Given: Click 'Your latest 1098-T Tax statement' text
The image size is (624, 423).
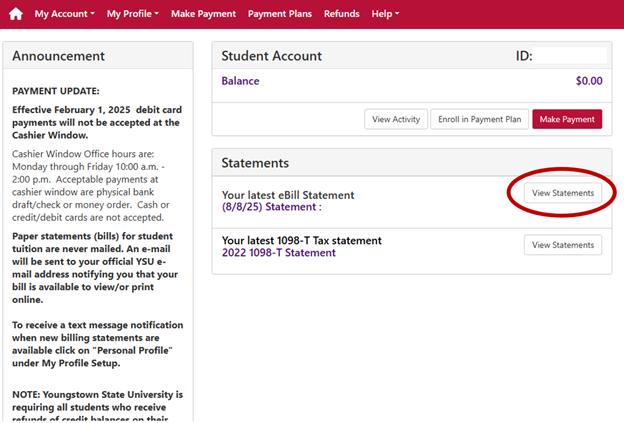Looking at the screenshot, I should click(x=302, y=241).
